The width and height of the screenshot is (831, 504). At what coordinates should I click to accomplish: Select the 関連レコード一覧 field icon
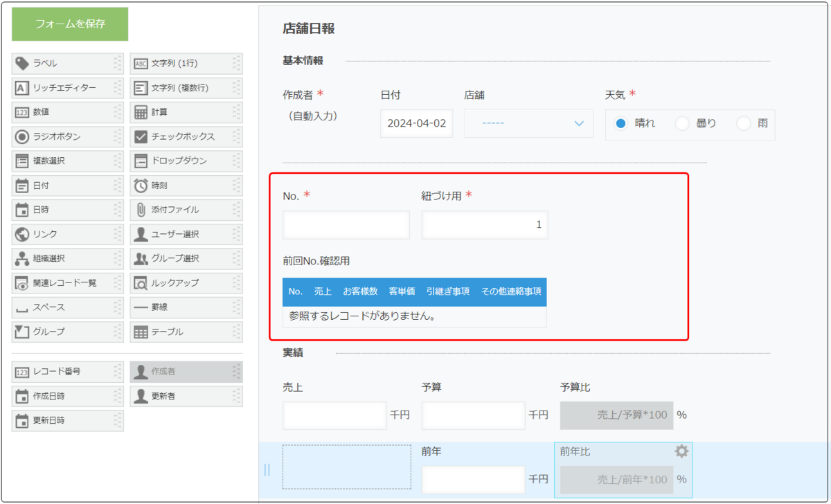click(22, 283)
